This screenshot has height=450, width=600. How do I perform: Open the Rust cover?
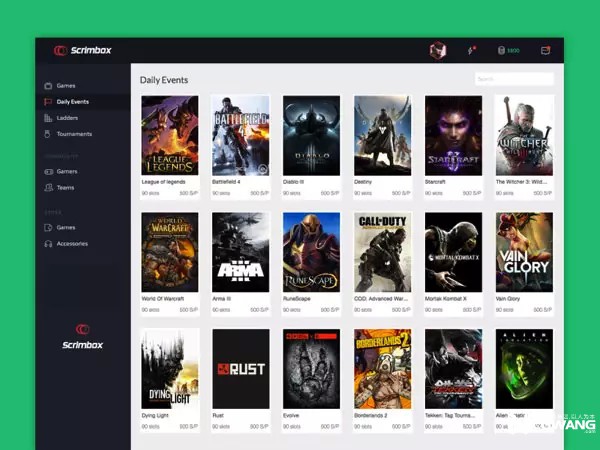click(241, 369)
